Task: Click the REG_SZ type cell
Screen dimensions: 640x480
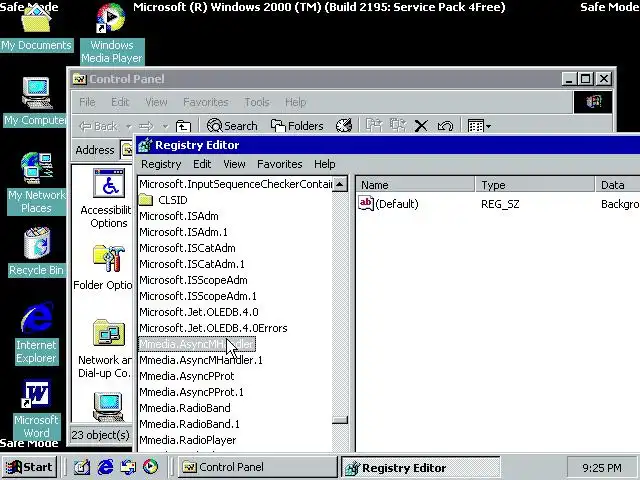Action: point(500,204)
